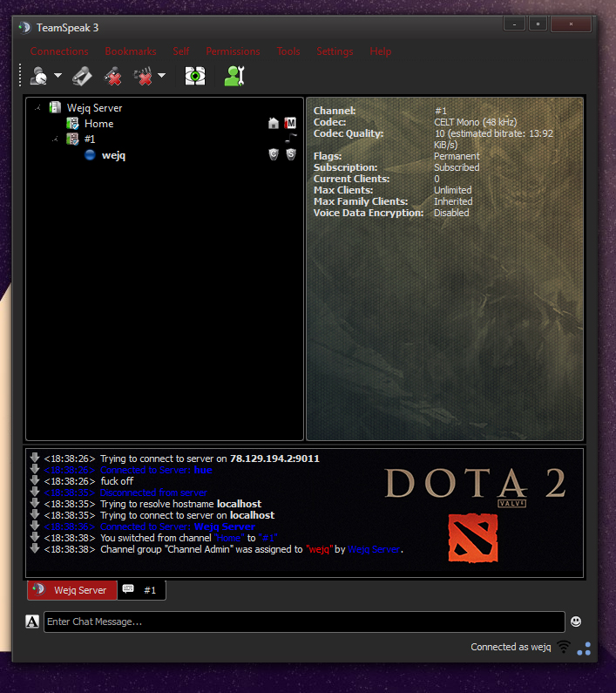This screenshot has width=616, height=693.
Task: Click the Codec value CELT Mono (48 kHz)
Action: [475, 122]
